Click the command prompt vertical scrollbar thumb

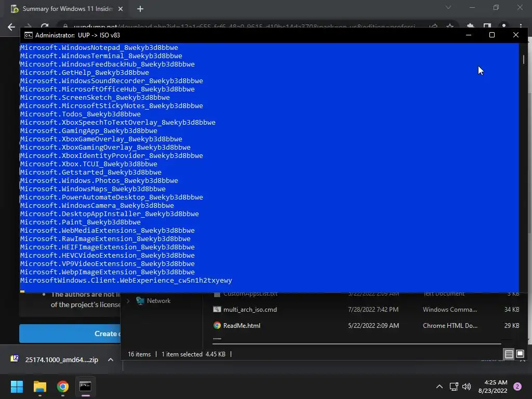[524, 59]
